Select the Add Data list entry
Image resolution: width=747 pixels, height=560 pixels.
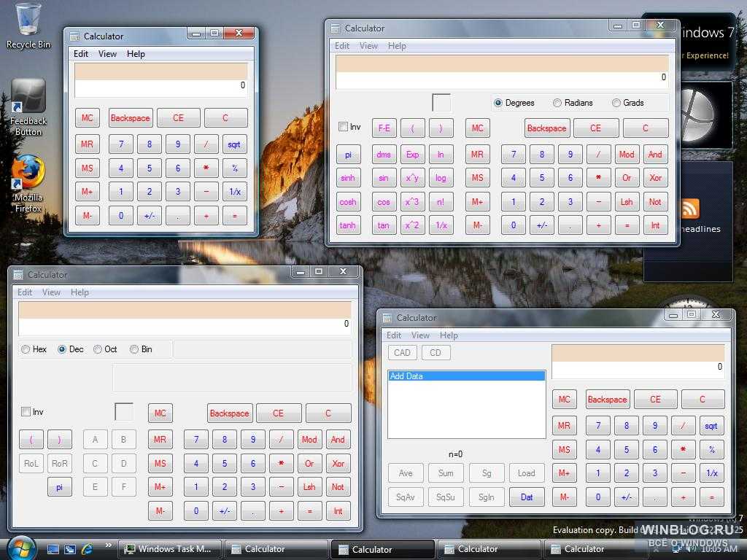[466, 376]
